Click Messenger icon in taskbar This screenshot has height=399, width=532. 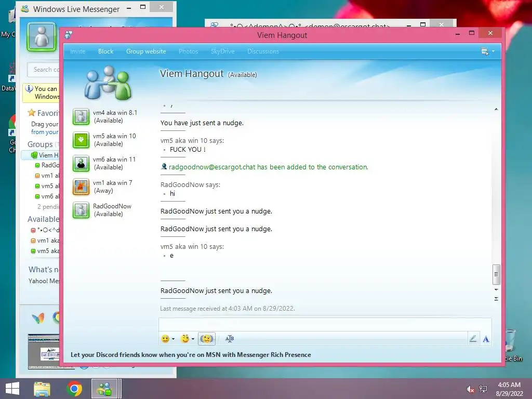104,389
